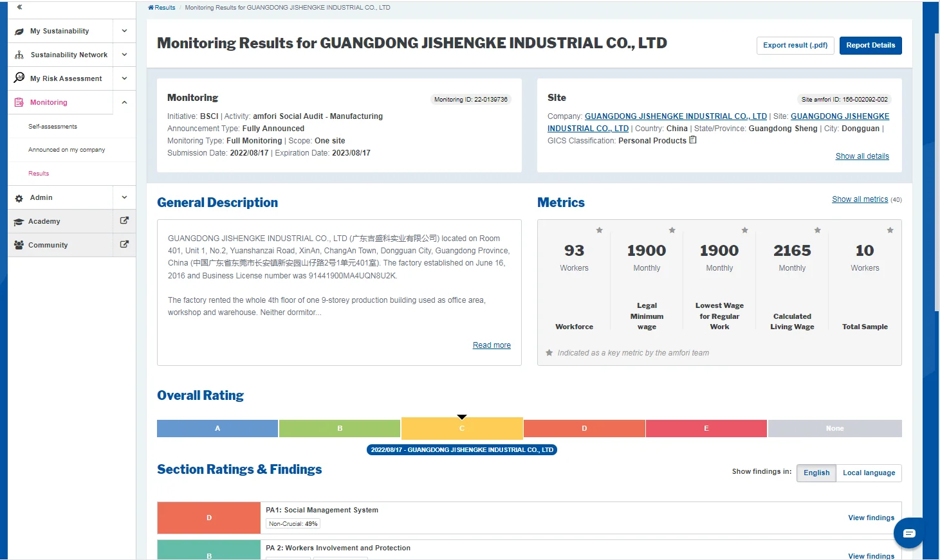Expand the My Sustainability menu chevron

point(124,31)
